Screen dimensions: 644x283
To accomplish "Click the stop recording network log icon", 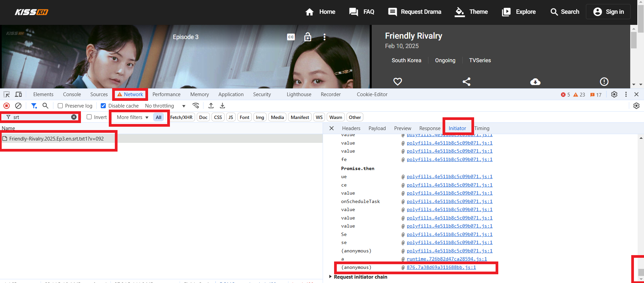I will (6, 106).
